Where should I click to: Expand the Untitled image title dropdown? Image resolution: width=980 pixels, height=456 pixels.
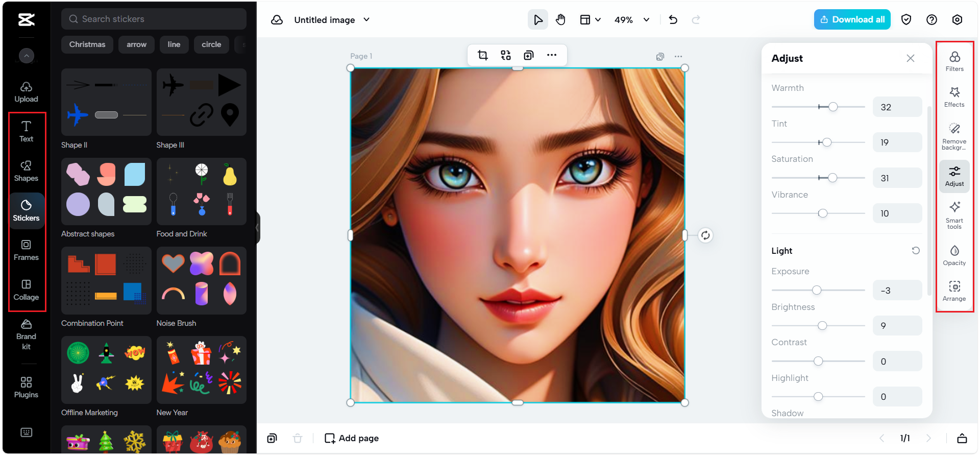(366, 19)
